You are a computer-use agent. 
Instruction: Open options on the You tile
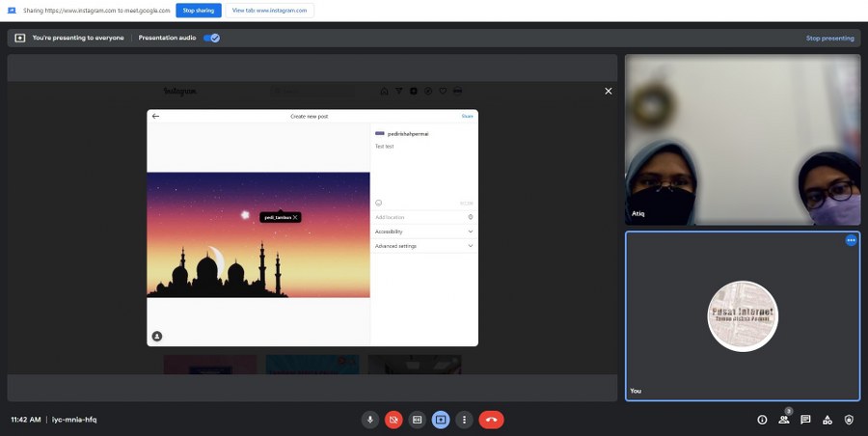851,240
